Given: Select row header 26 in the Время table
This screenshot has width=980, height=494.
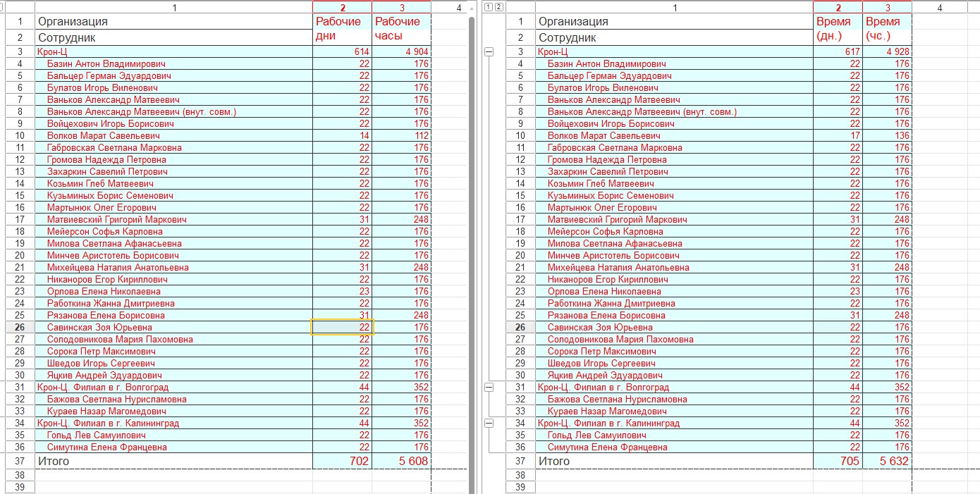Looking at the screenshot, I should (520, 327).
